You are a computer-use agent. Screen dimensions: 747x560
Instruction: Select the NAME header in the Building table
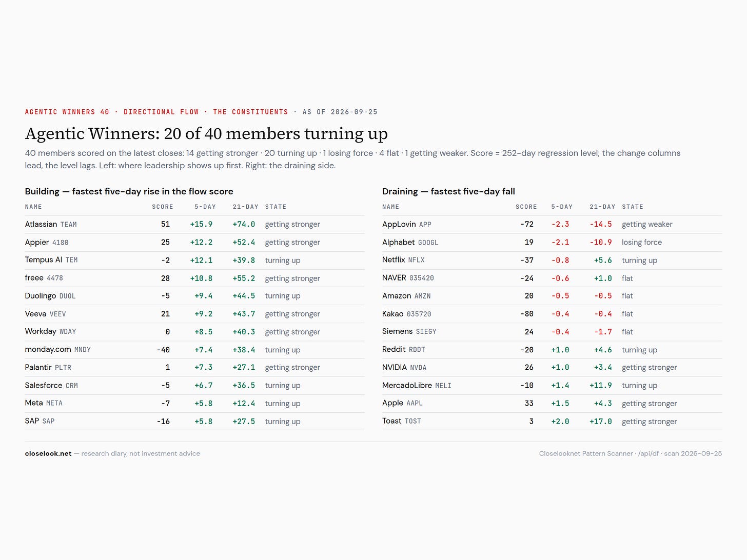point(33,207)
